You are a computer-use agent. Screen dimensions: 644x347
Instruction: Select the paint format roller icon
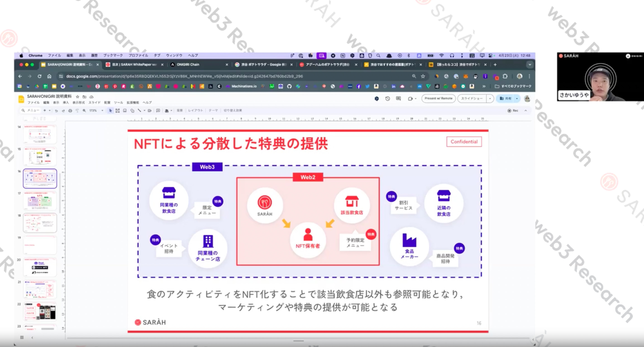77,110
